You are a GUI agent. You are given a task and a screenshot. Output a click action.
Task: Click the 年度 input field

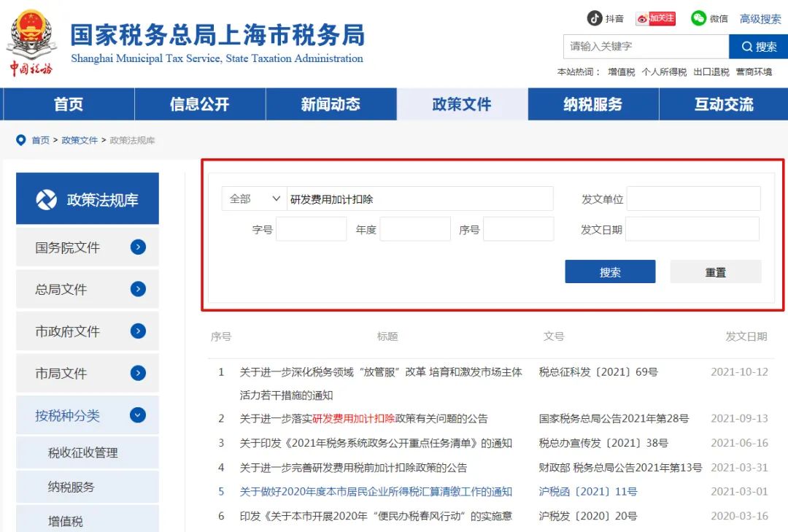415,229
